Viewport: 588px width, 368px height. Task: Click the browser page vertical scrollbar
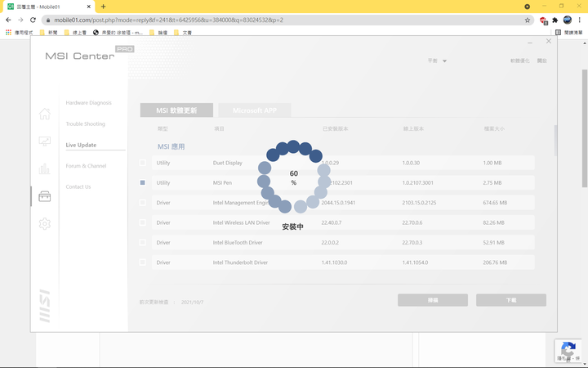pyautogui.click(x=584, y=128)
